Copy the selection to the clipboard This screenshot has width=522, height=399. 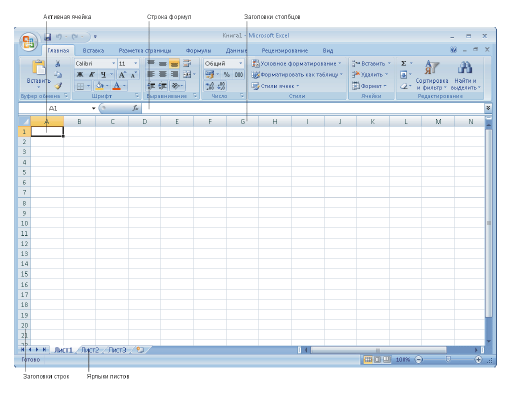pos(58,74)
